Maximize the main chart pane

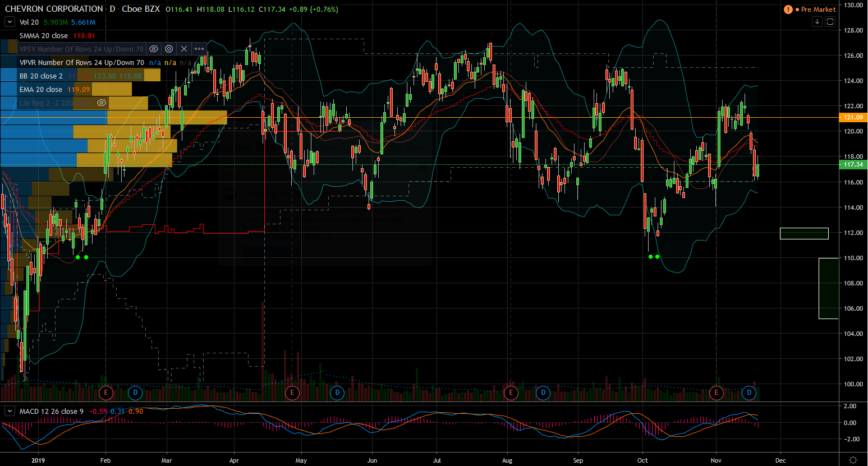click(830, 21)
